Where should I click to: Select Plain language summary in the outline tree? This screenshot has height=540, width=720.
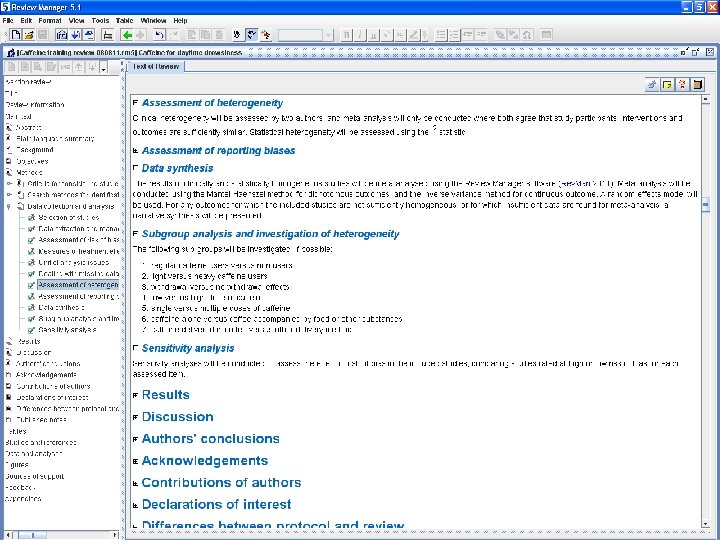(55, 138)
